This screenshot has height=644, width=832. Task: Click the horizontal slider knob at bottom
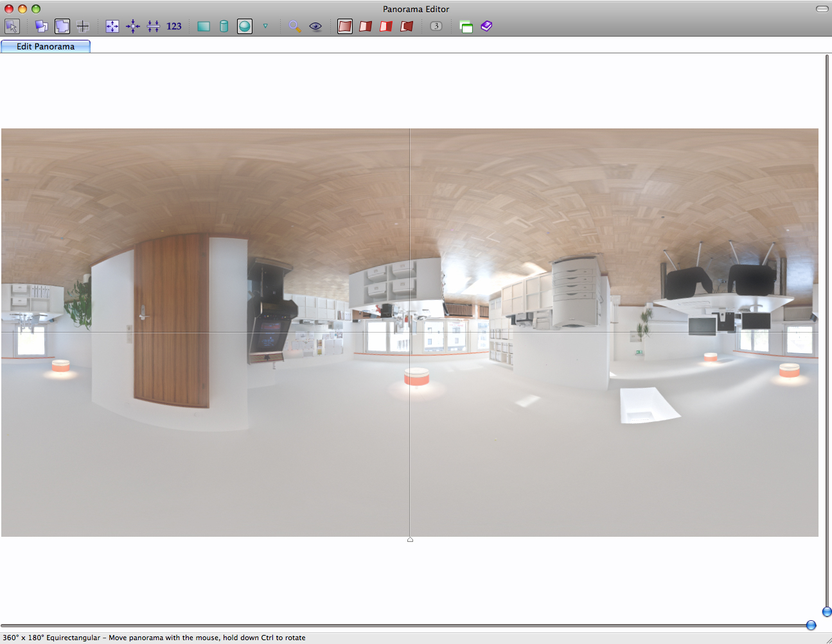point(811,625)
